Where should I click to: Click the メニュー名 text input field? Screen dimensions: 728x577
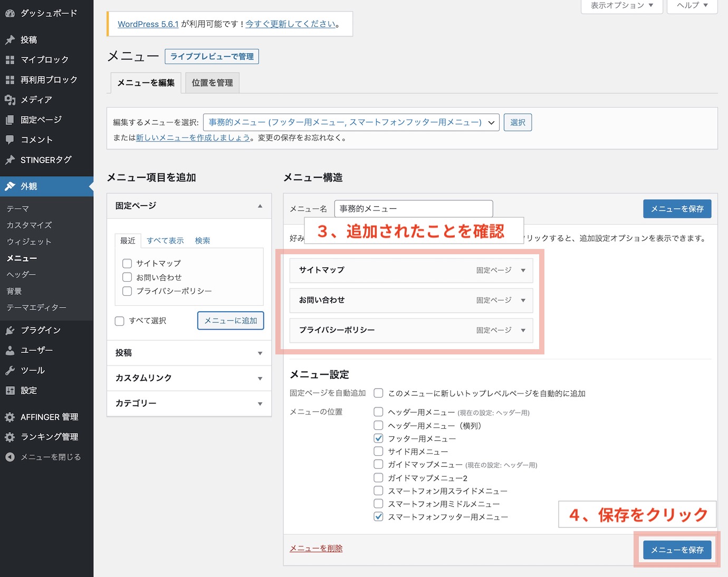pos(414,209)
